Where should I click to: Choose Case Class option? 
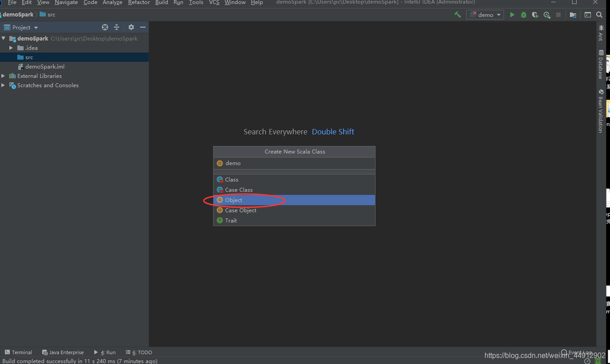click(294, 190)
